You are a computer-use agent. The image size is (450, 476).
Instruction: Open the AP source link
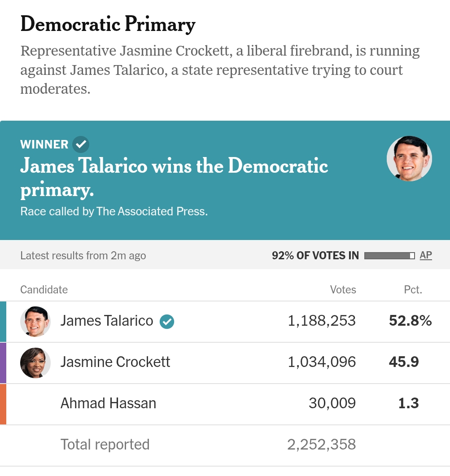pyautogui.click(x=426, y=255)
